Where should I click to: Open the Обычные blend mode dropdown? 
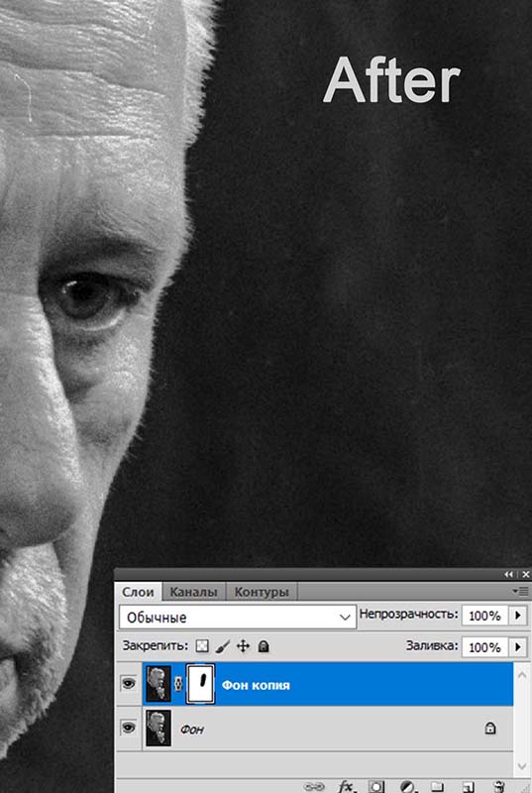click(238, 617)
